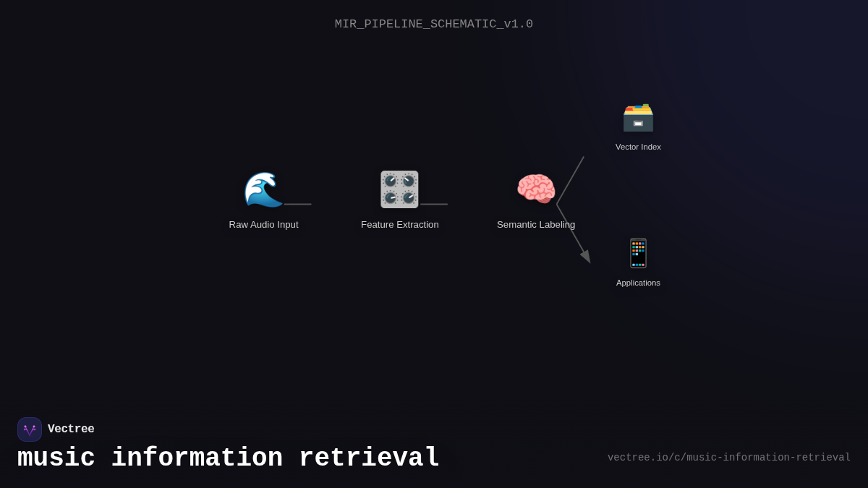Open the Semantic Labeling node label
This screenshot has width=868, height=488.
click(535, 224)
